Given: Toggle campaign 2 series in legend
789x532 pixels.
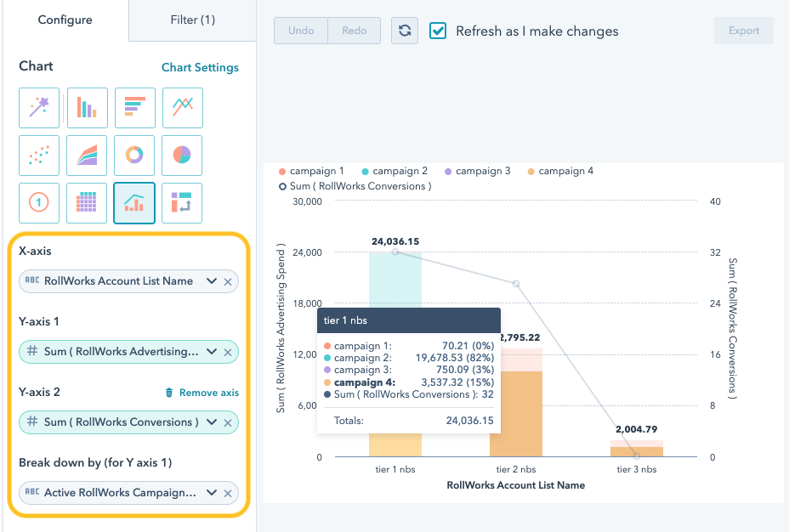Looking at the screenshot, I should click(394, 171).
